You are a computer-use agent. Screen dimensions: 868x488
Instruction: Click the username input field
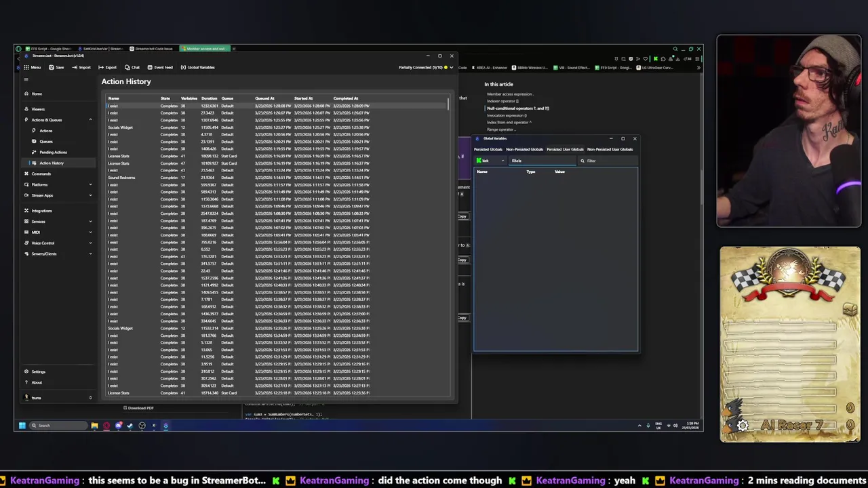542,161
